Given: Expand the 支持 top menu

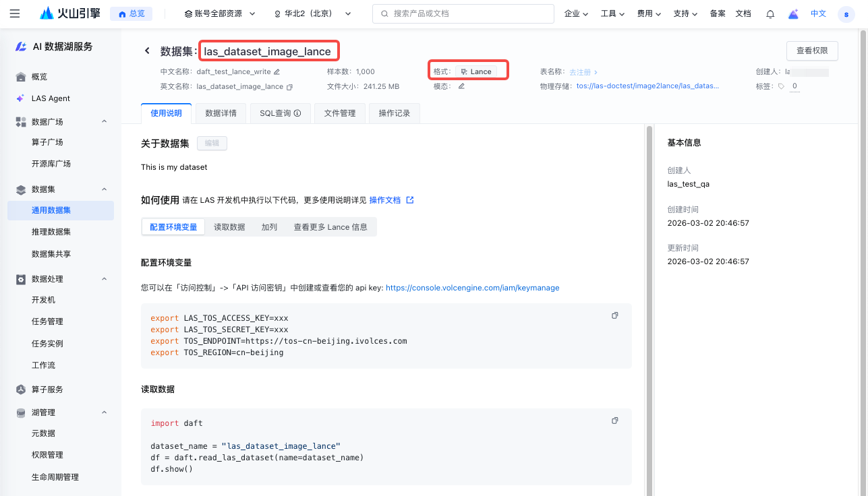Looking at the screenshot, I should (x=685, y=13).
